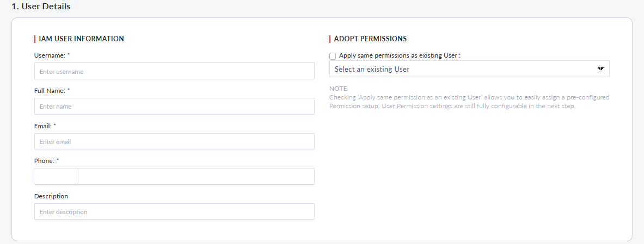Screen dimensions: 644x244
Task: Click the phone number input field
Action: coord(196,177)
